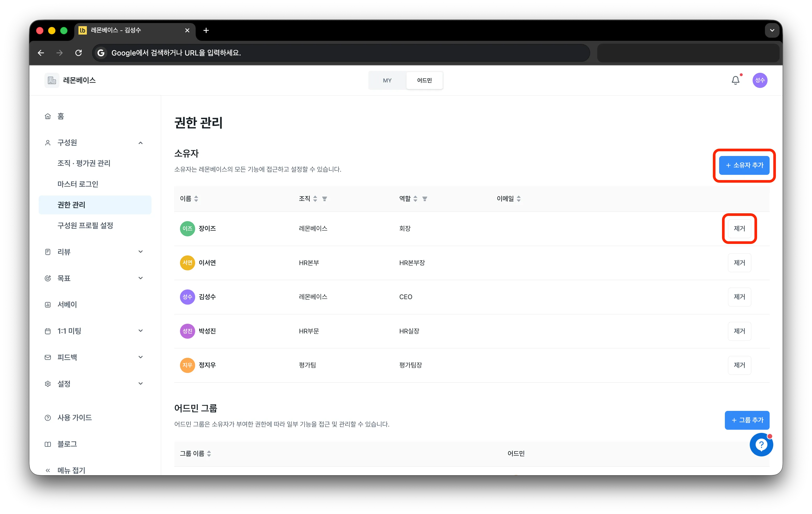The height and width of the screenshot is (514, 812).
Task: Sort the owner table by 역할 column
Action: click(415, 199)
